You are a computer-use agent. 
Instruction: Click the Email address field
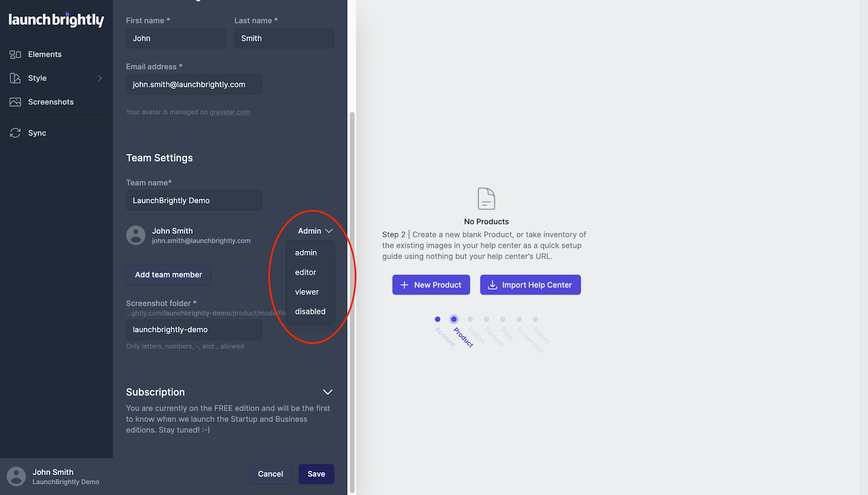tap(194, 85)
